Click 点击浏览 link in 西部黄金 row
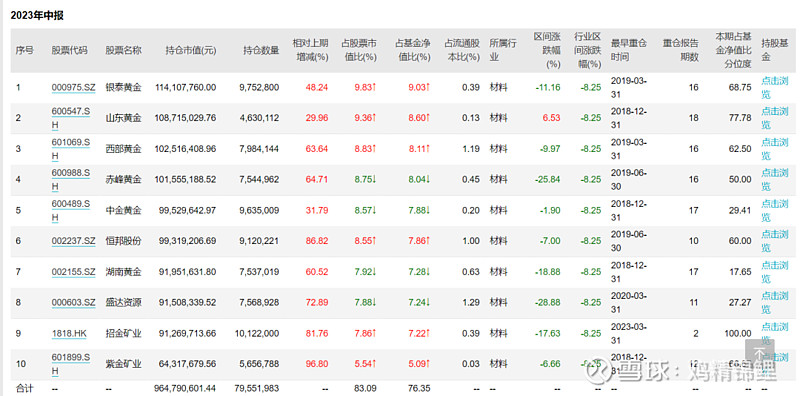 click(774, 148)
